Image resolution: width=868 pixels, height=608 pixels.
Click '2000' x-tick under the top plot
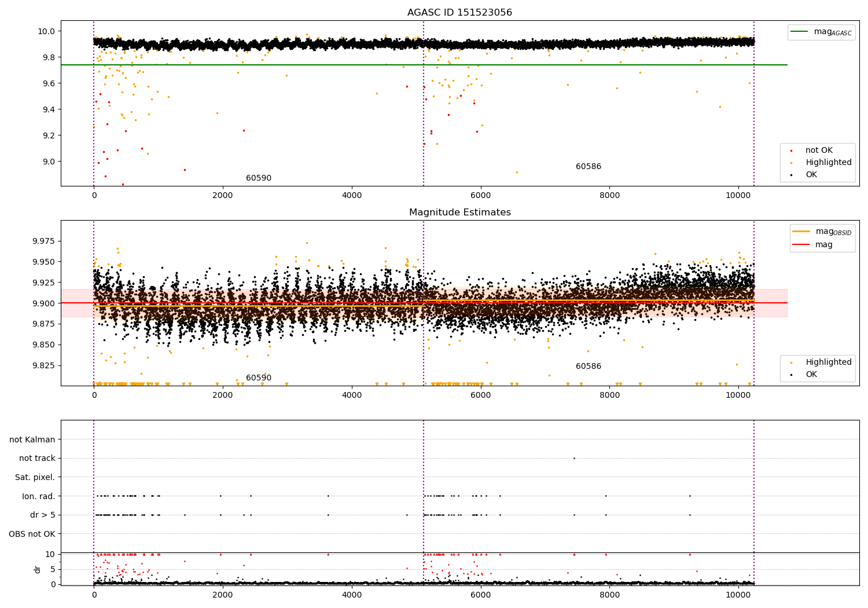(223, 195)
